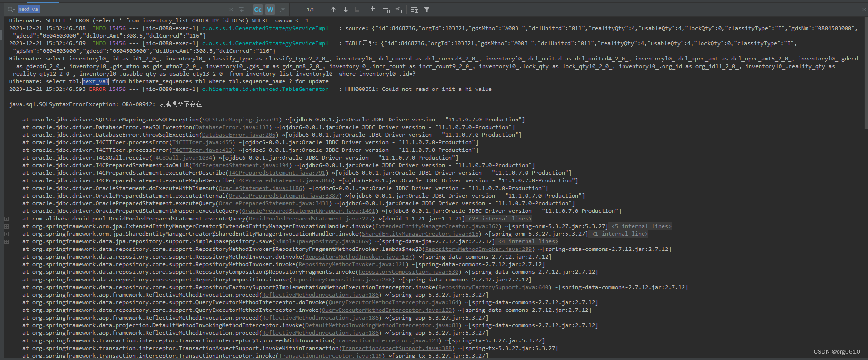The height and width of the screenshot is (360, 868).
Task: Open QueryExecutorMethodInterceptor.java:164 link
Action: pos(393,303)
